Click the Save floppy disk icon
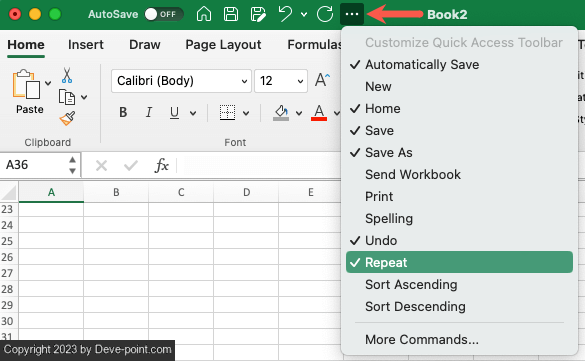The width and height of the screenshot is (585, 361). coord(231,14)
